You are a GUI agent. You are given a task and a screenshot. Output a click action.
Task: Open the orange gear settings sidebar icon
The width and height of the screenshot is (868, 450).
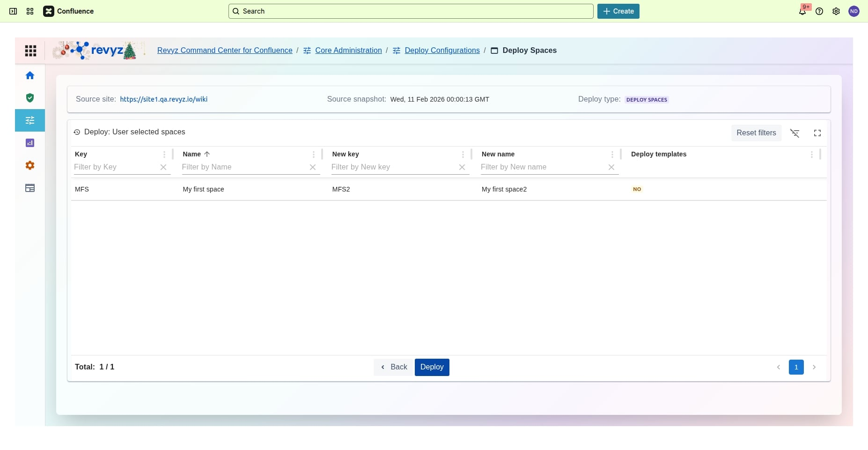point(30,165)
